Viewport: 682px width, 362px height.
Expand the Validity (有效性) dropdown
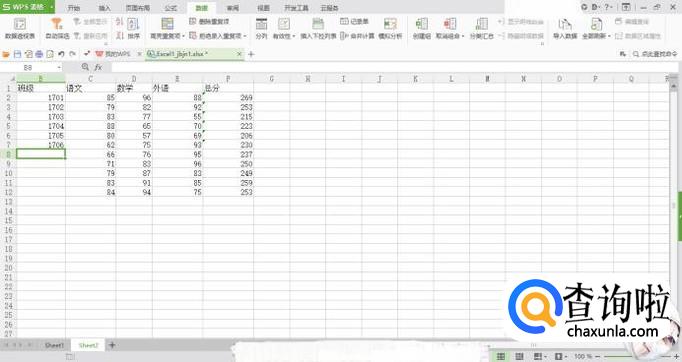point(284,29)
